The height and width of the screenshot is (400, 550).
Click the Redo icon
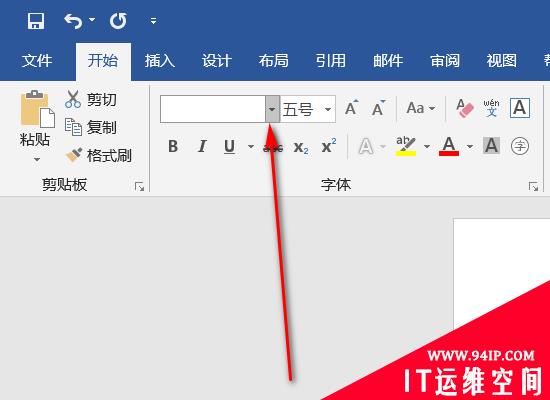pyautogui.click(x=118, y=21)
